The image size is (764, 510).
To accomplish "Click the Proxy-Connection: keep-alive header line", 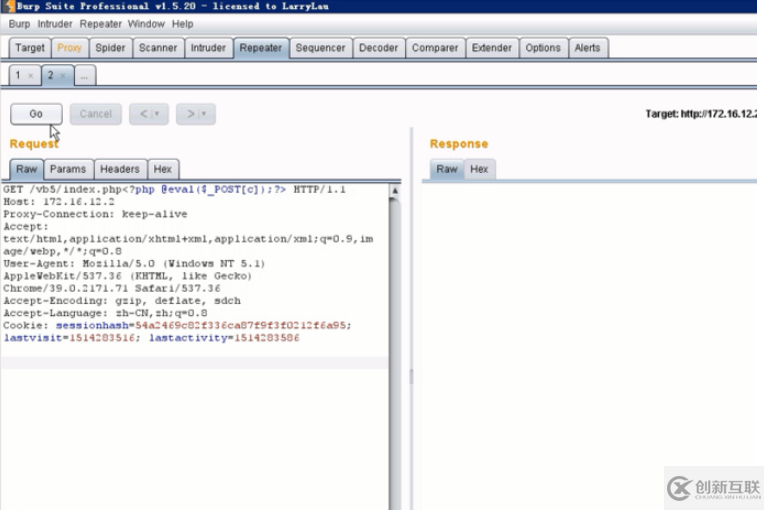I will (96, 214).
